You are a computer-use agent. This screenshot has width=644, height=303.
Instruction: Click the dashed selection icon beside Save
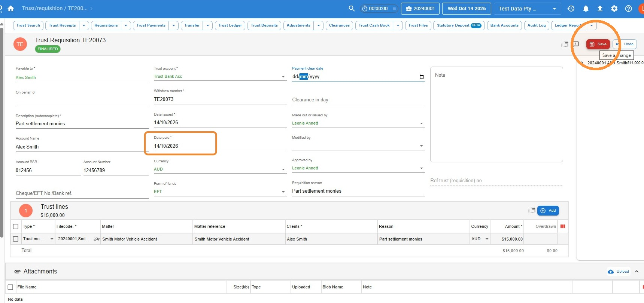565,44
